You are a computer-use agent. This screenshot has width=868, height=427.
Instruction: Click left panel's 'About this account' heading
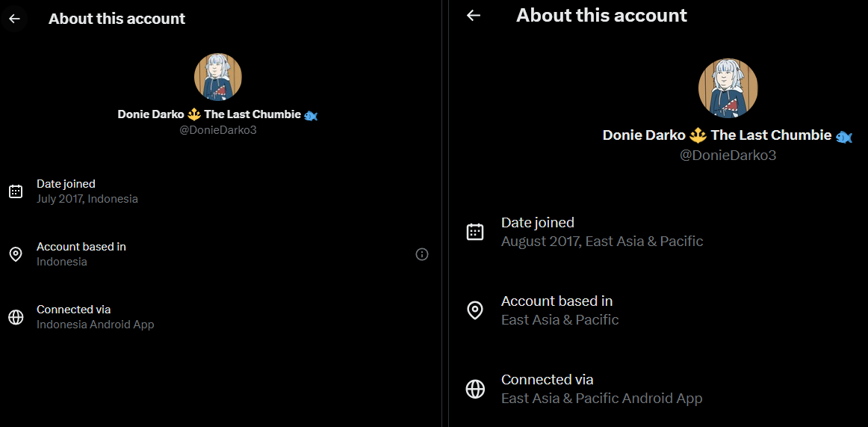tap(117, 19)
